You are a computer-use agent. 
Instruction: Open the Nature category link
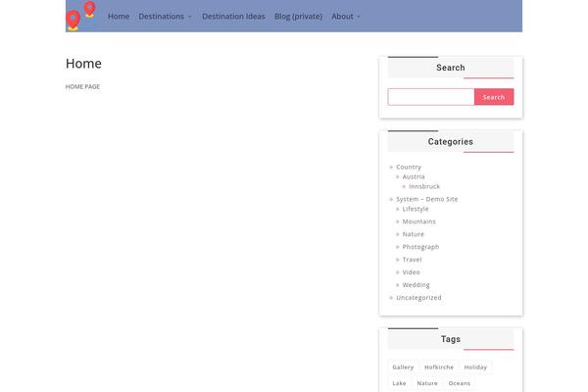pyautogui.click(x=413, y=234)
